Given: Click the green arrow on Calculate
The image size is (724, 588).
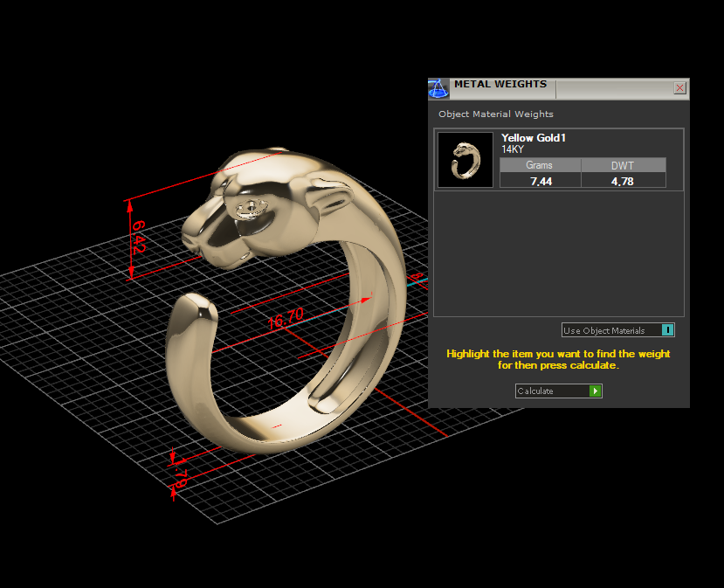Looking at the screenshot, I should pos(595,391).
